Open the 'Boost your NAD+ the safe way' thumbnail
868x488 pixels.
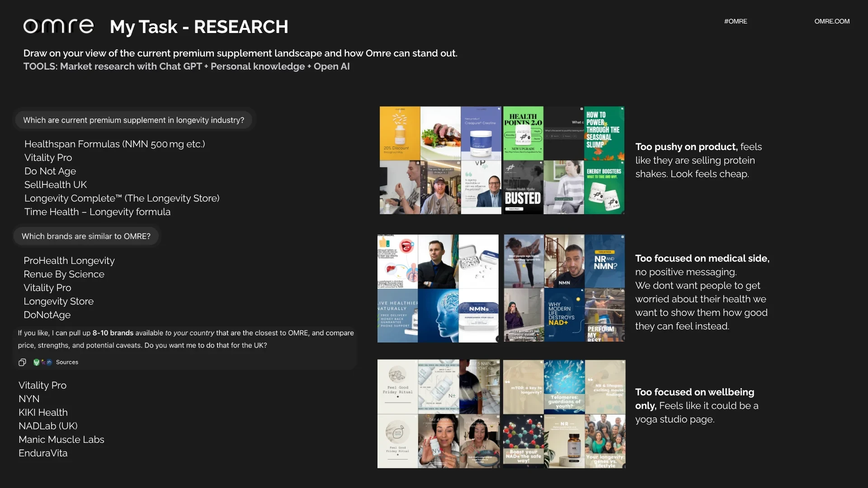click(x=524, y=441)
